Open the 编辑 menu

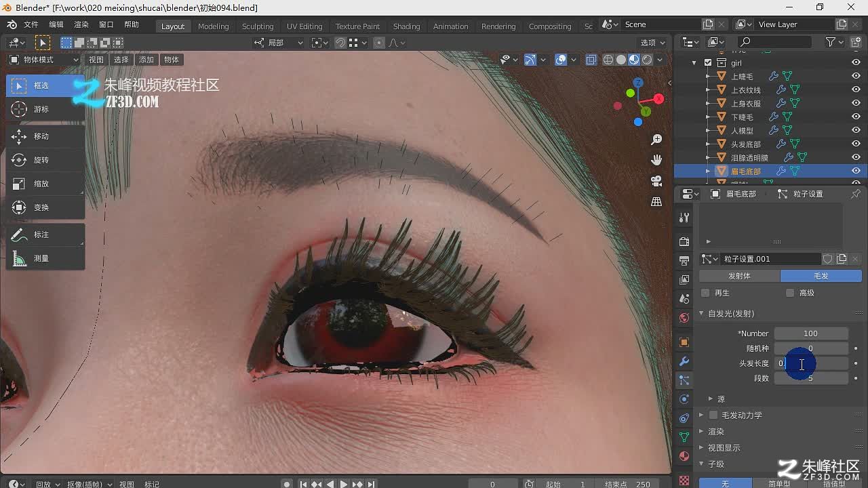coord(56,24)
